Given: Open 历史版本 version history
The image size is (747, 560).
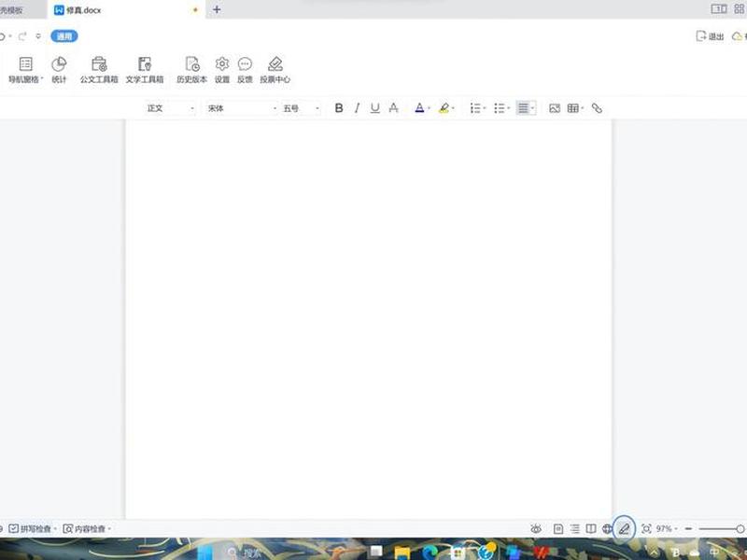Looking at the screenshot, I should pos(192,69).
